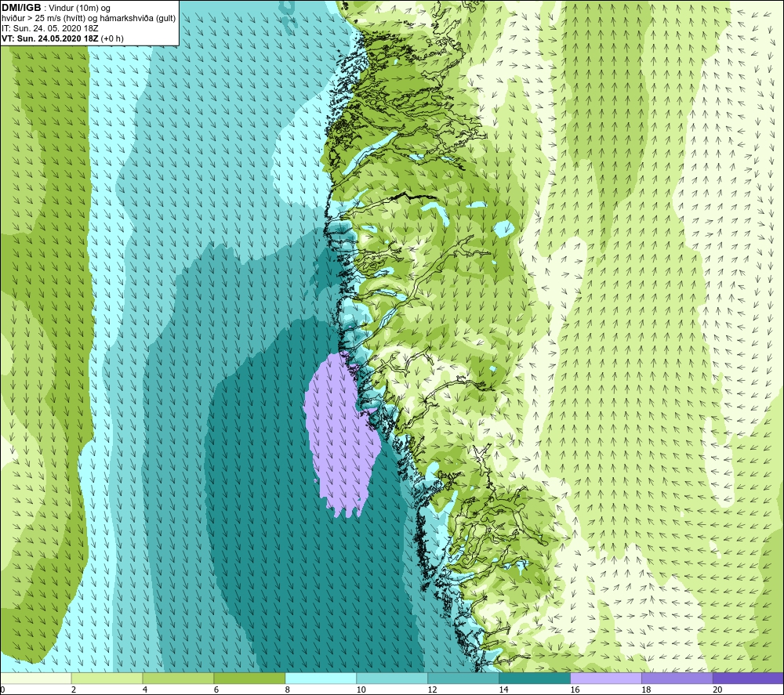Click the 'IT: Sun. 24. 05. 2020 18Z' line
The image size is (784, 695).
tap(50, 28)
